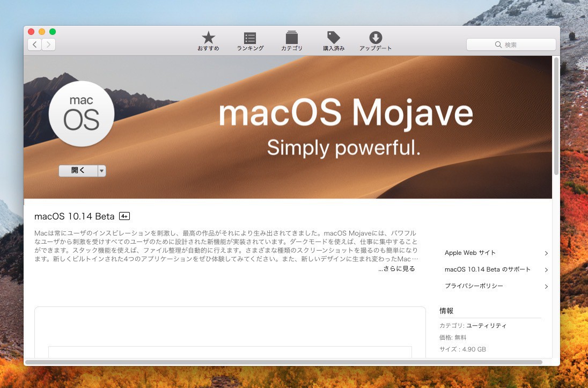The image size is (588, 388).
Task: Click chevron next to プライバシーポリシー
Action: 546,287
